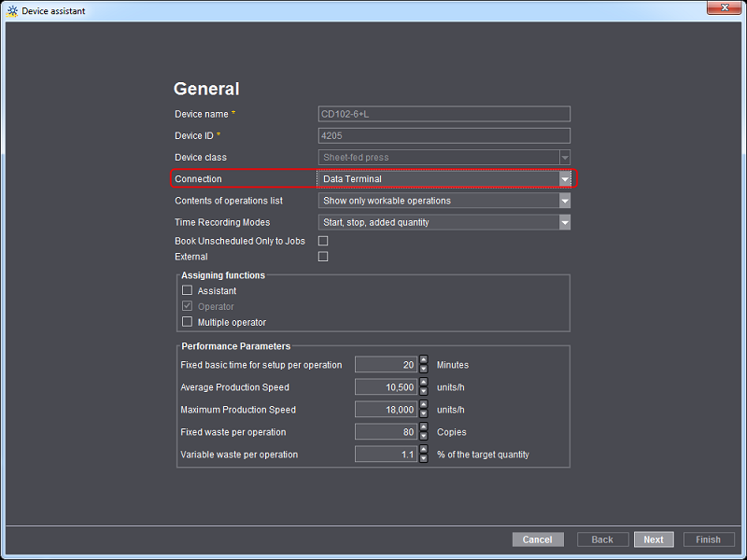Open the Time Recording Modes dropdown
This screenshot has height=560, width=747.
[x=565, y=222]
